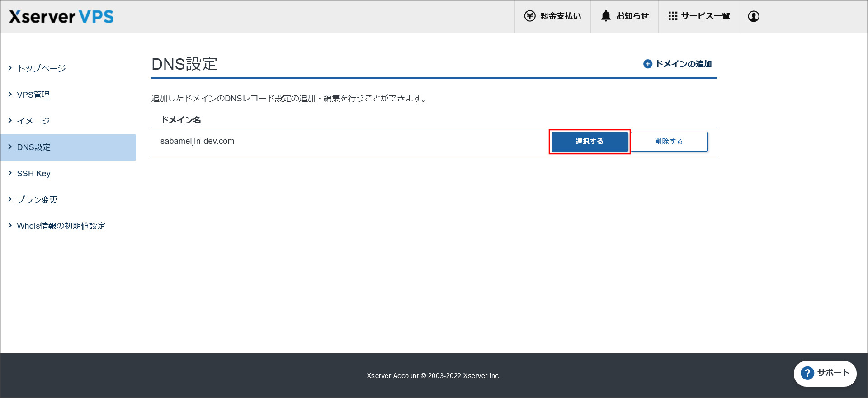Click the yen payment icon
Screen dimensions: 868x398
tap(529, 16)
